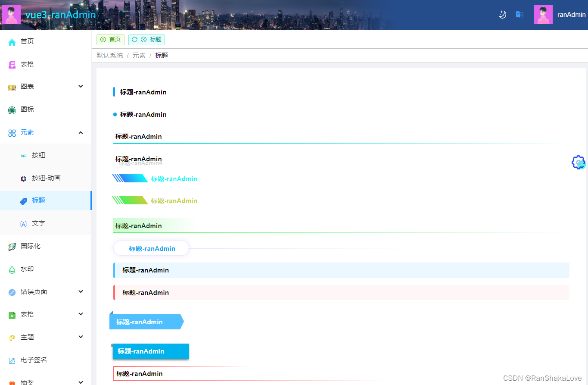Click the title with cyan underline
588x385 pixels.
point(138,137)
